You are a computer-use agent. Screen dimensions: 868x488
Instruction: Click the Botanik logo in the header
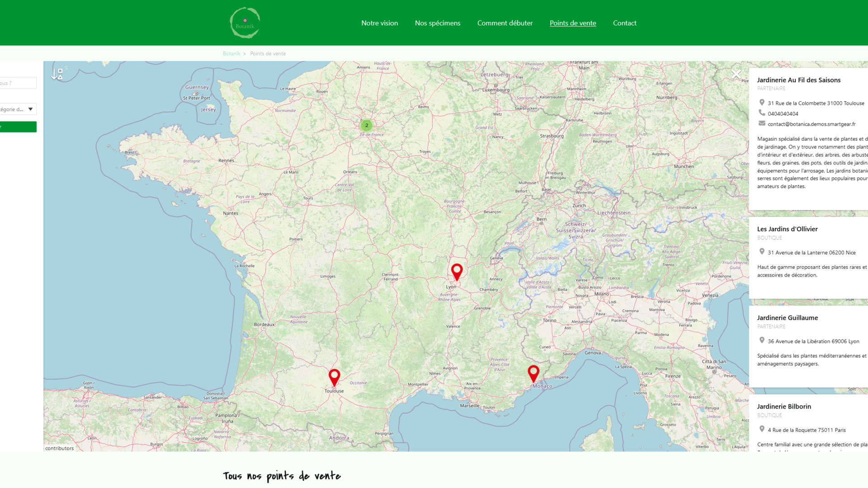pyautogui.click(x=245, y=23)
